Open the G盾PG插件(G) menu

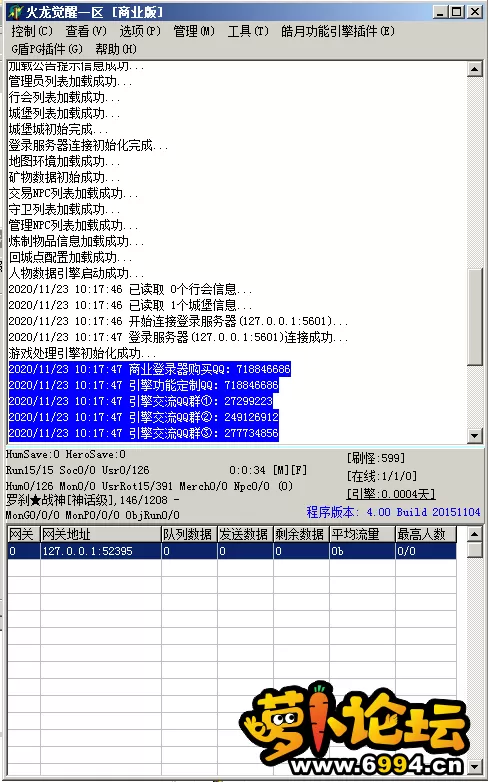coord(46,49)
